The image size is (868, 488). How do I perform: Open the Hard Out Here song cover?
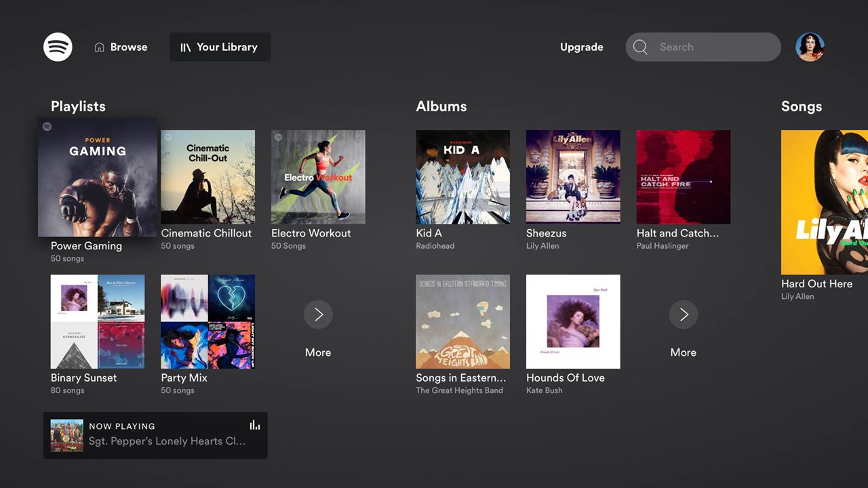825,202
